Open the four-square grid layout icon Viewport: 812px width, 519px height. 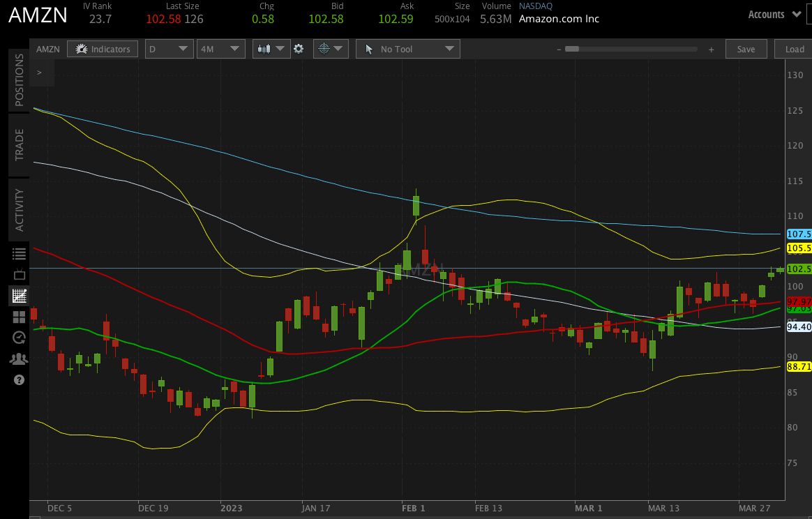[x=19, y=317]
